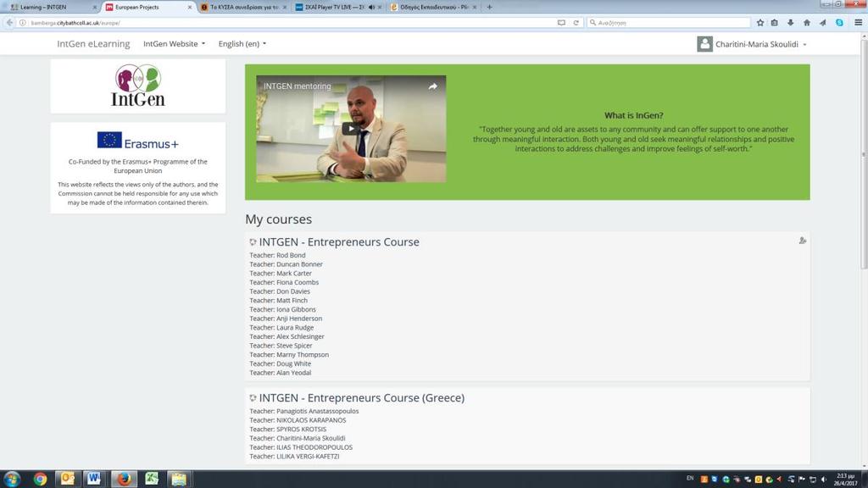Click teacher name LILIKA VERGI-KAFETZI
The height and width of the screenshot is (488, 868).
pos(308,457)
